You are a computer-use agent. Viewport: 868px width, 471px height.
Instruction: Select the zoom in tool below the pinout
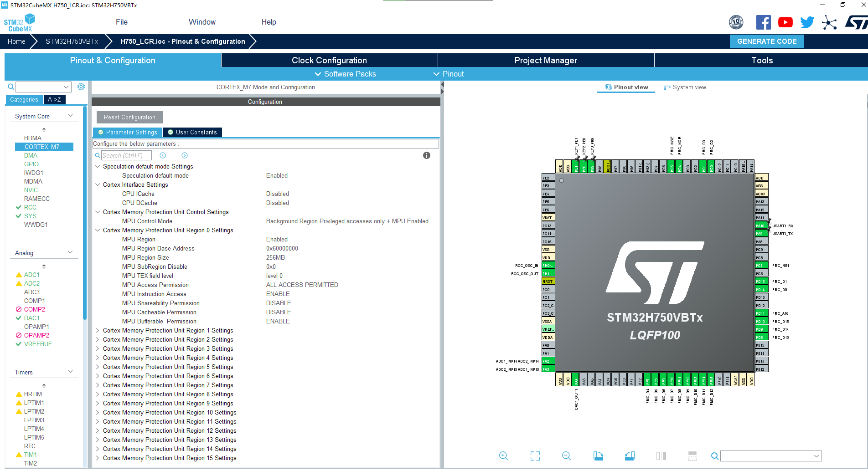[x=503, y=456]
